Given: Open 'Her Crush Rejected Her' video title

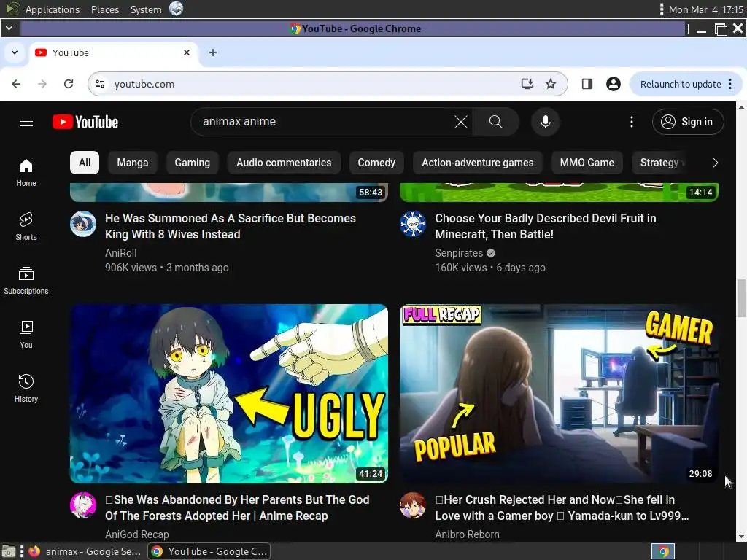Looking at the screenshot, I should [x=562, y=507].
